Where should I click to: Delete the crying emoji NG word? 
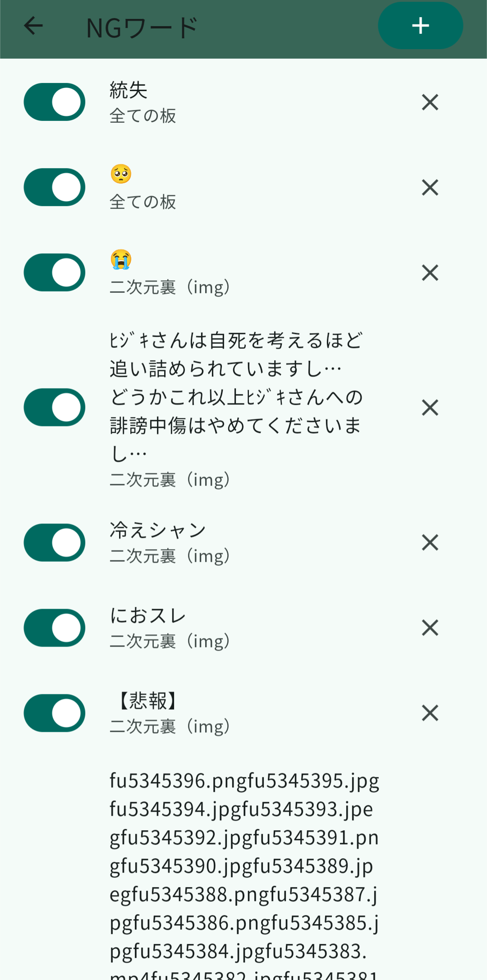(x=430, y=273)
